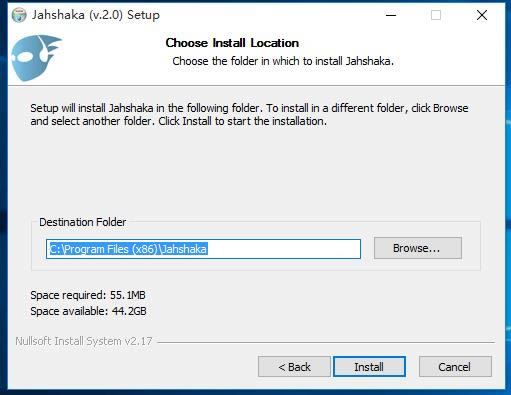Click the setup instruction paragraph text
511x395 pixels.
[249, 114]
